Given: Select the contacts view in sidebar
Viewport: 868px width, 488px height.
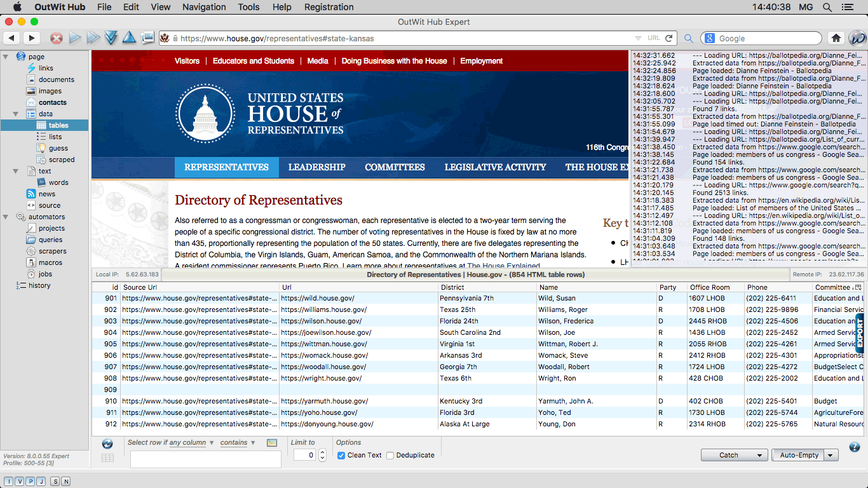Looking at the screenshot, I should [x=53, y=102].
